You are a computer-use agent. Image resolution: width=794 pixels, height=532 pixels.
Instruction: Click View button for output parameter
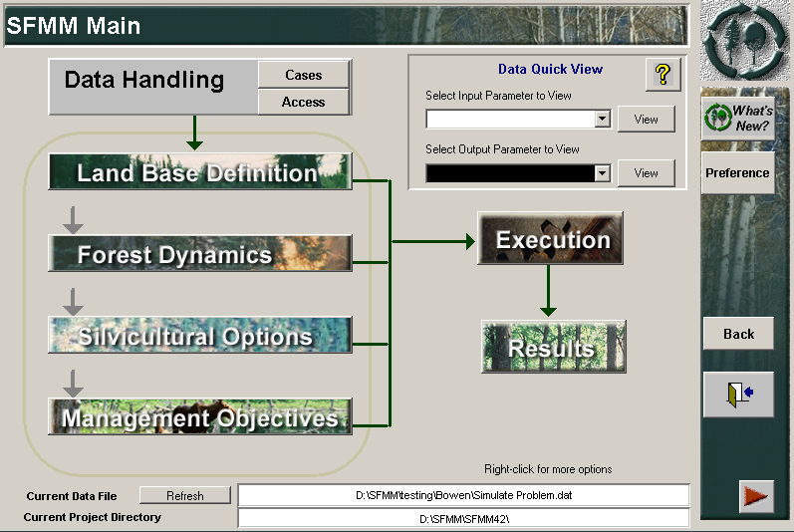647,173
